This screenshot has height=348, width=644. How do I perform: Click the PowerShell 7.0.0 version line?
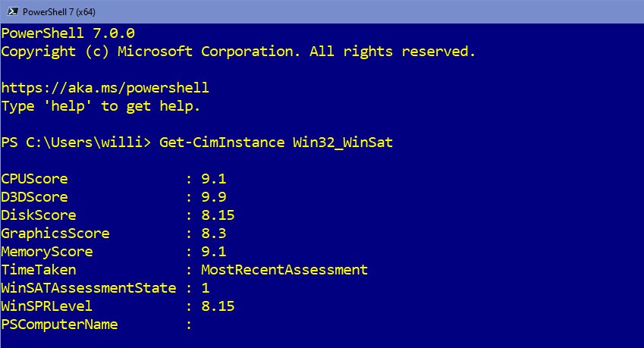(68, 33)
